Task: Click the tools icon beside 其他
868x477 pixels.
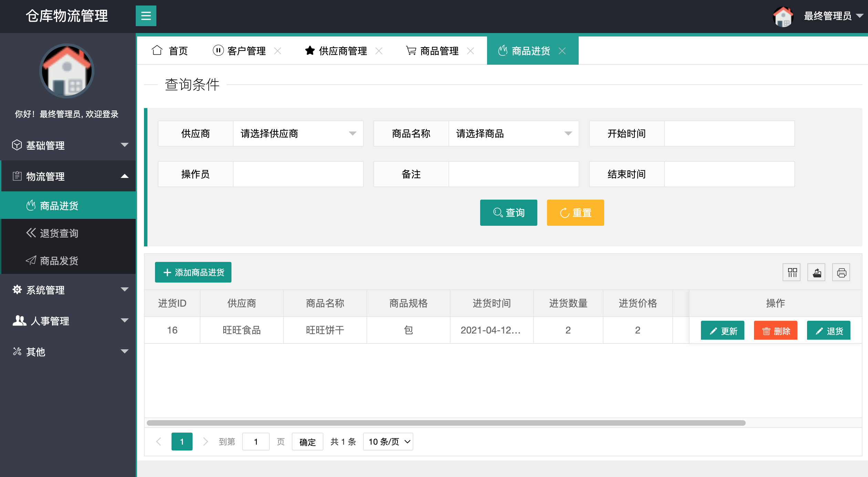Action: 17,351
